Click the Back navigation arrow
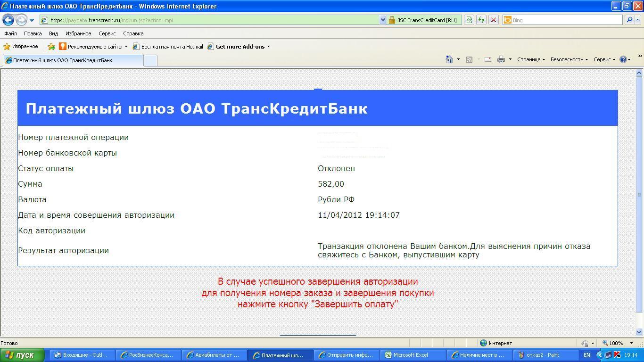644x362 pixels. (x=8, y=20)
